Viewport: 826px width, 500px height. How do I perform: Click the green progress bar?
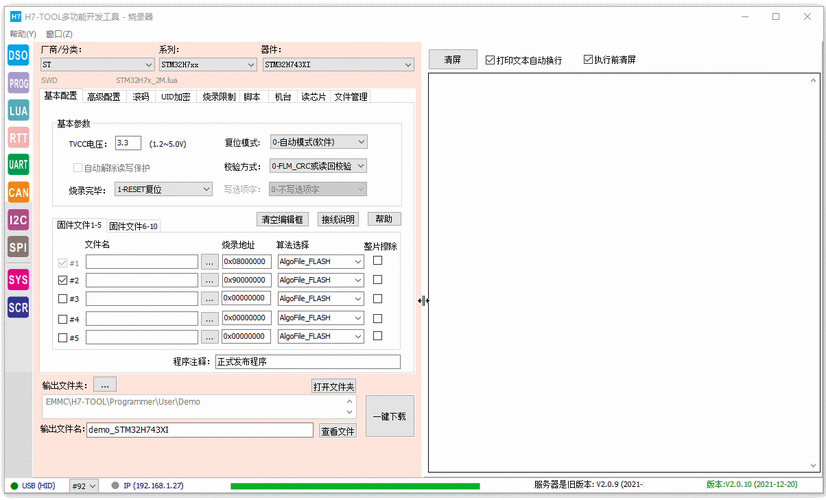point(355,486)
